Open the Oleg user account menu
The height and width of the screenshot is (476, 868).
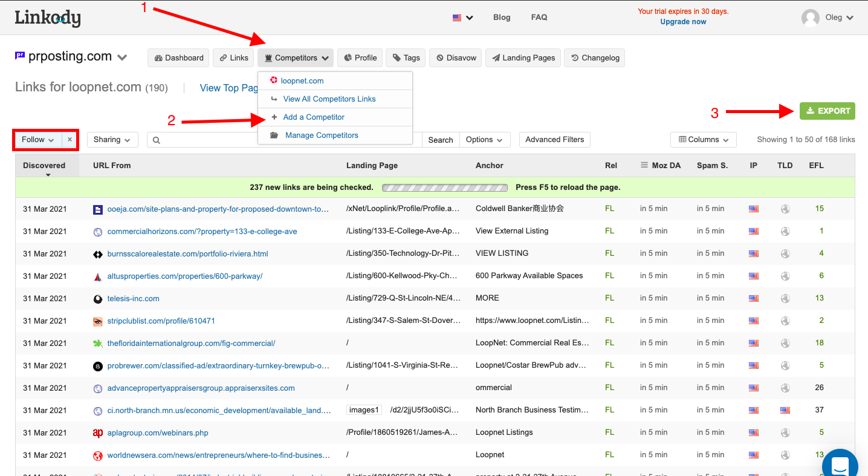839,18
